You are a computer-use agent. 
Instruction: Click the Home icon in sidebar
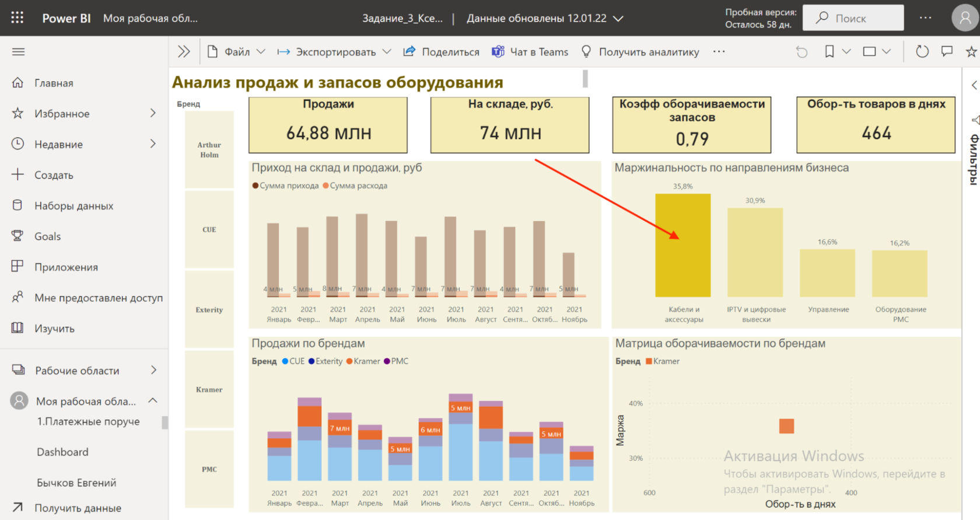tap(18, 83)
